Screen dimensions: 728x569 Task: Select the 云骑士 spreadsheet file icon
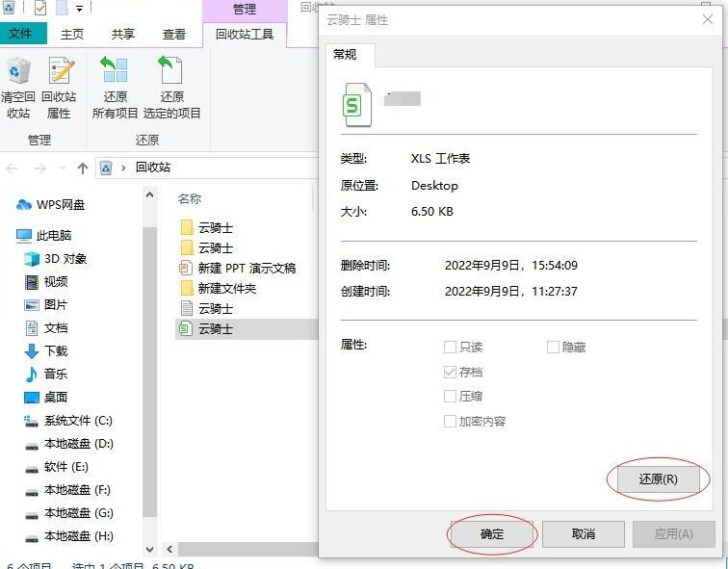(x=186, y=328)
